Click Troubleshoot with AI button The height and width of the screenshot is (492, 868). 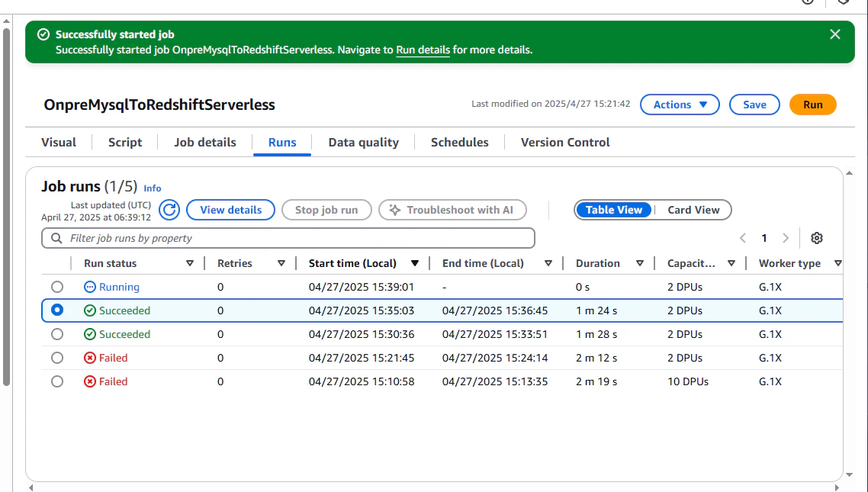click(452, 210)
